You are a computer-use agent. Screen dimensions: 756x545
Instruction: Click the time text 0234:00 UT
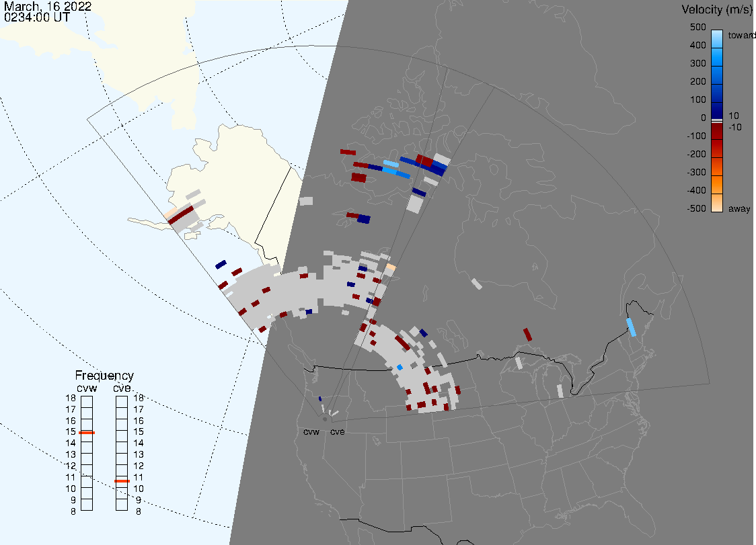[x=37, y=17]
